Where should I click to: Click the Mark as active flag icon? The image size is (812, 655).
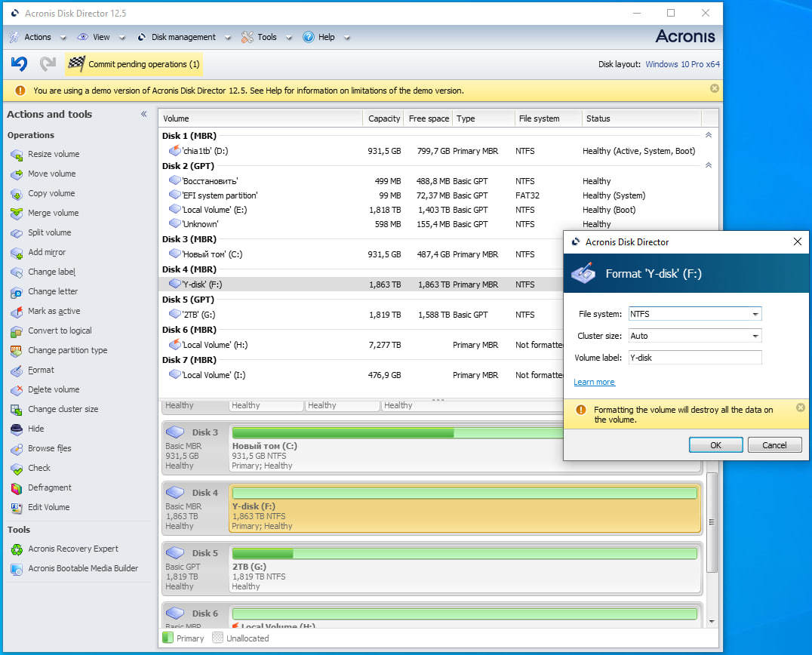(x=17, y=312)
